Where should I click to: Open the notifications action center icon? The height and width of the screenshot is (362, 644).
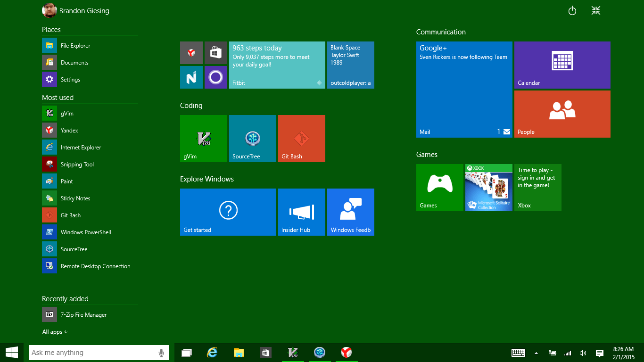(600, 353)
